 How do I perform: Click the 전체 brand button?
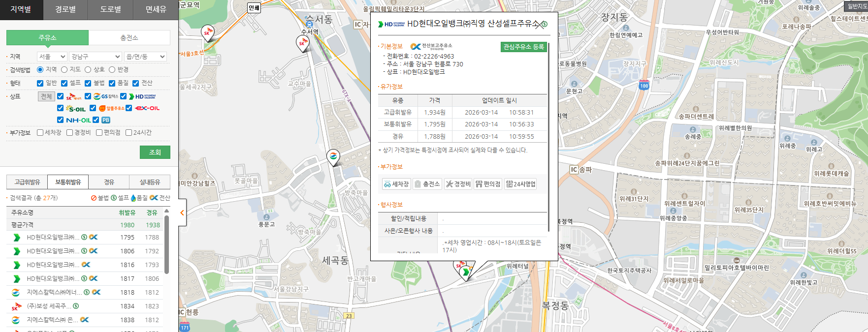click(x=46, y=96)
